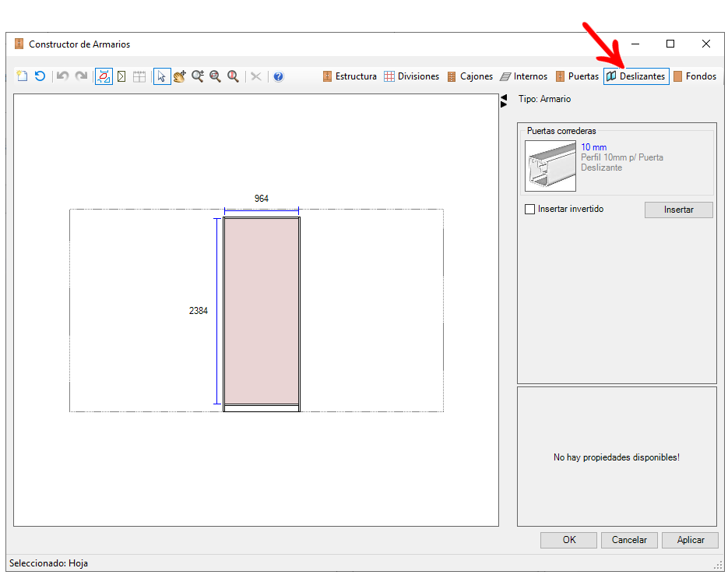Select the Deslizantes tab

pyautogui.click(x=636, y=76)
